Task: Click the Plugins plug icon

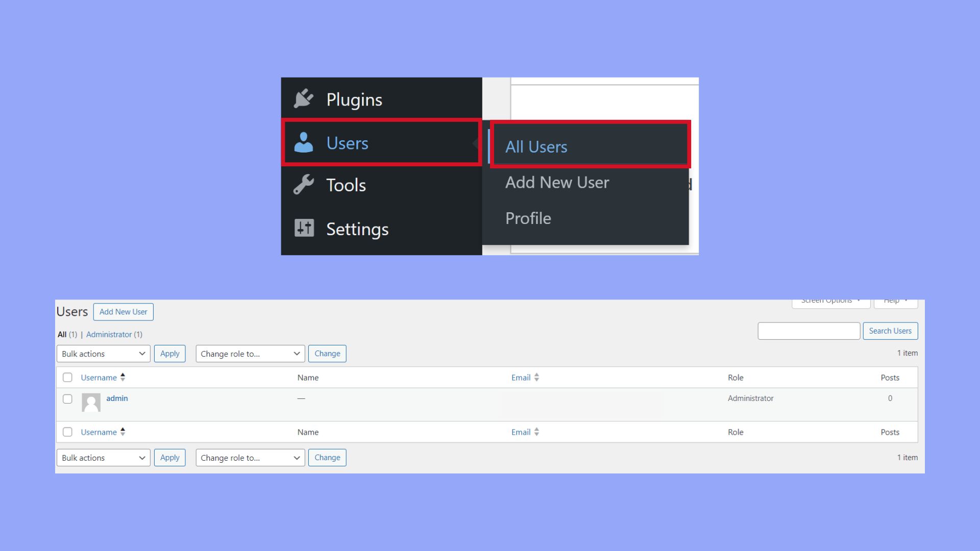Action: (304, 99)
